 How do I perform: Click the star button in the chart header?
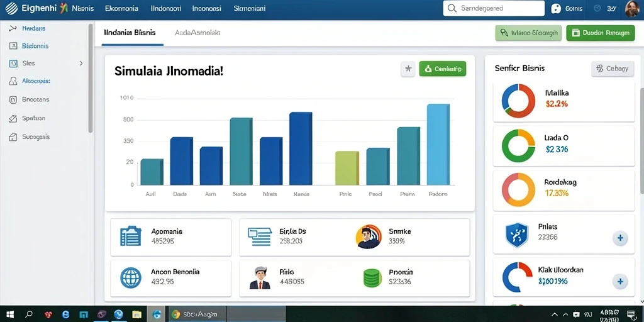coord(408,69)
